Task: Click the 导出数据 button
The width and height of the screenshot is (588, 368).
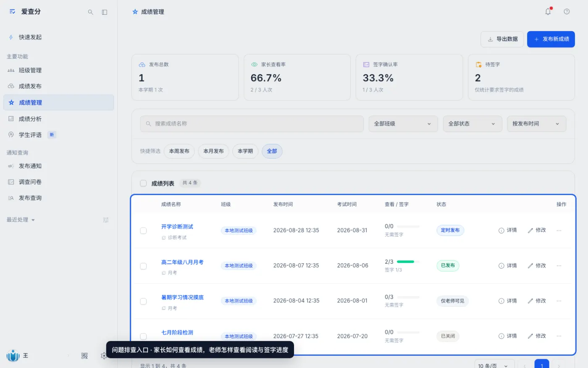Action: (x=502, y=39)
